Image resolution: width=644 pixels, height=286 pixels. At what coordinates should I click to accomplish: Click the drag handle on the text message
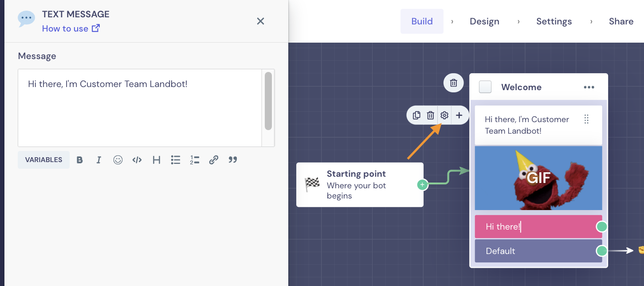point(586,119)
